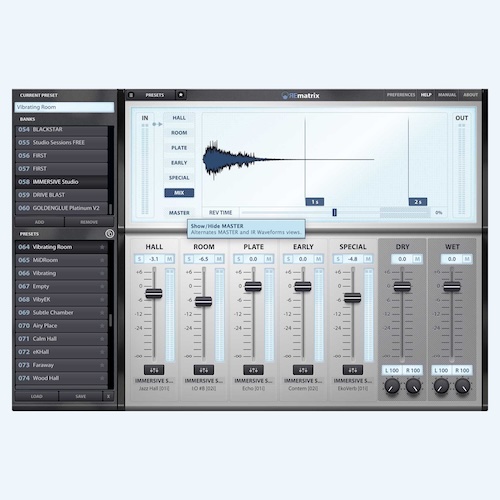The image size is (500, 500).
Task: Mute the DRY channel
Action: [417, 259]
